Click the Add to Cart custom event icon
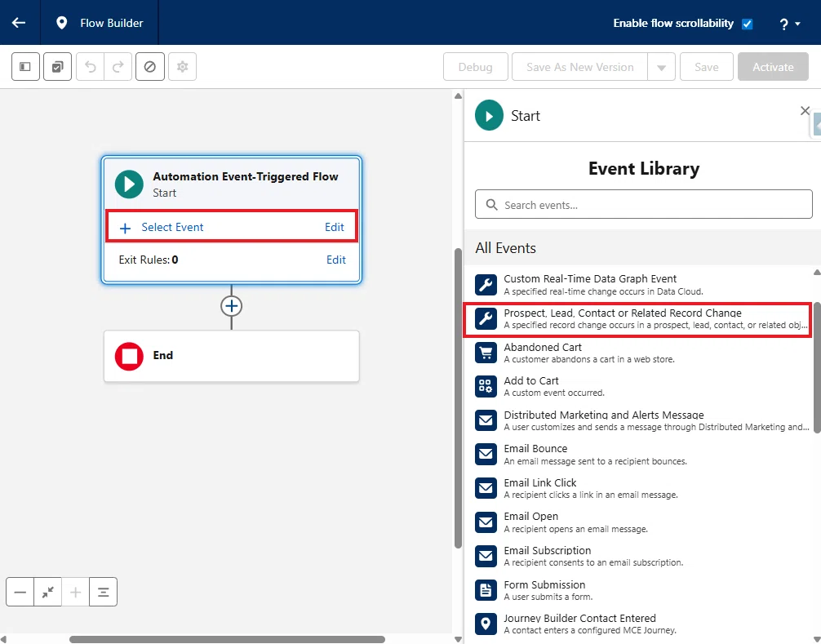 coord(486,386)
